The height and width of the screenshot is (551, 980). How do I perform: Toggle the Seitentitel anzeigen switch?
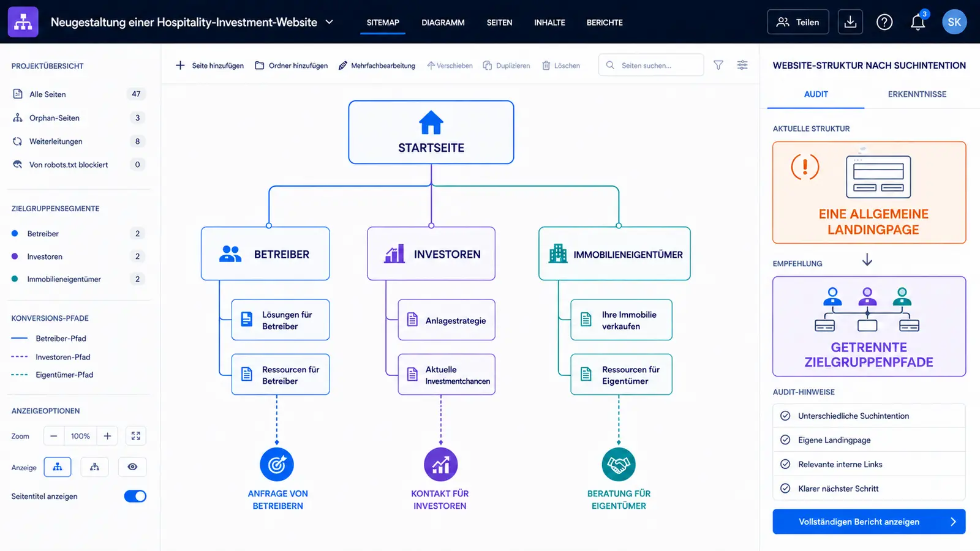point(135,496)
